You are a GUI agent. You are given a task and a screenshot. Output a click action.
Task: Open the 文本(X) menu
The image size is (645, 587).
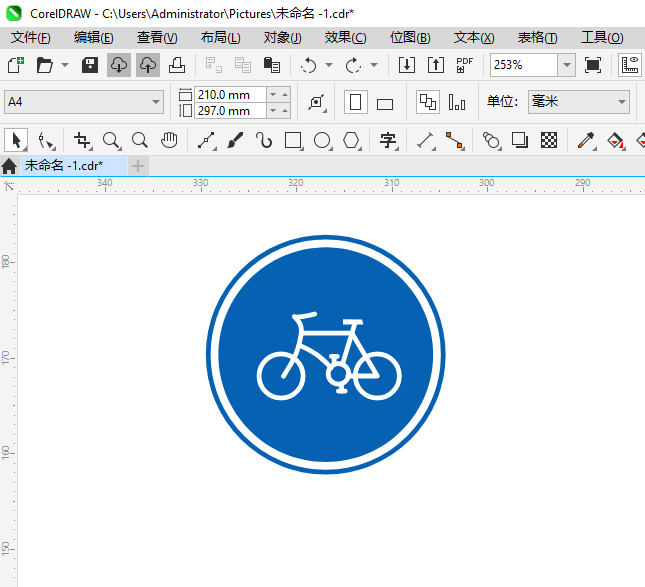click(x=473, y=38)
